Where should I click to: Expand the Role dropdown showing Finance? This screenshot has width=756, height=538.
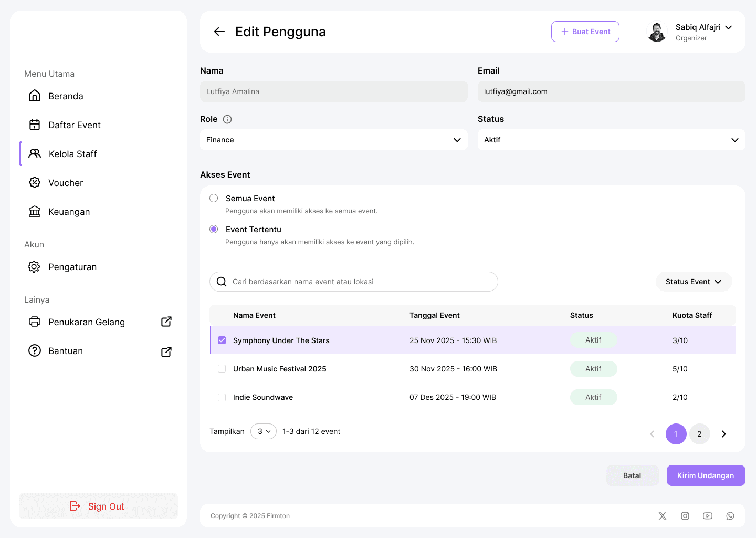coord(334,140)
